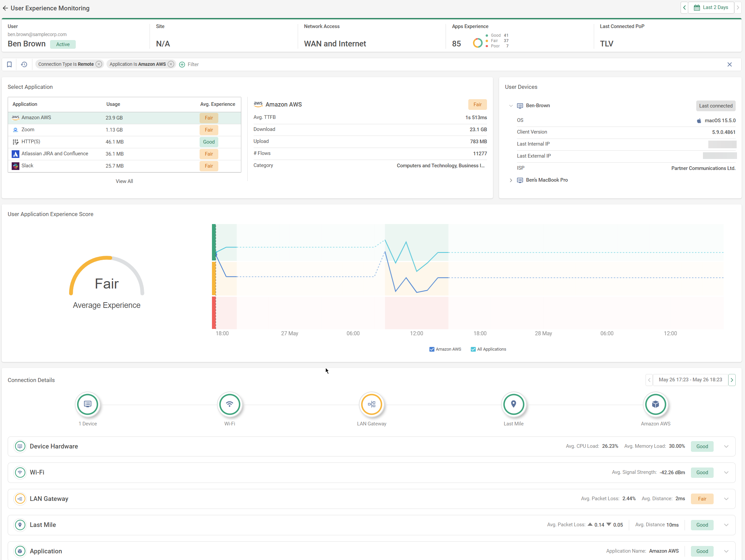Select Zoom application row
The image size is (745, 560).
pyautogui.click(x=124, y=130)
